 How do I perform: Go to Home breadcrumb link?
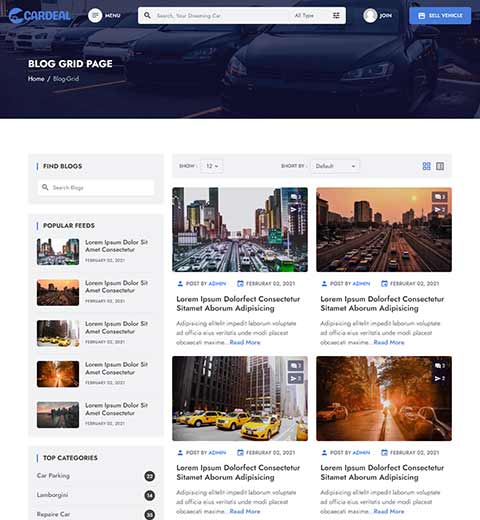[x=36, y=79]
